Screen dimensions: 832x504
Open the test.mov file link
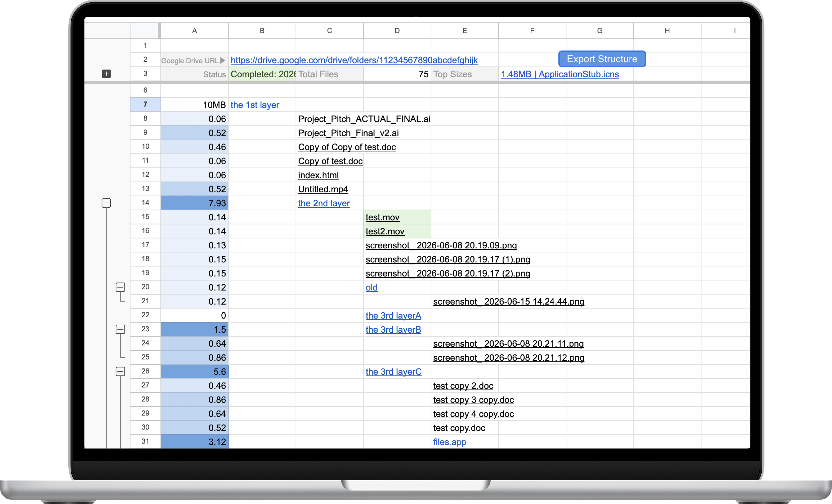(x=382, y=217)
